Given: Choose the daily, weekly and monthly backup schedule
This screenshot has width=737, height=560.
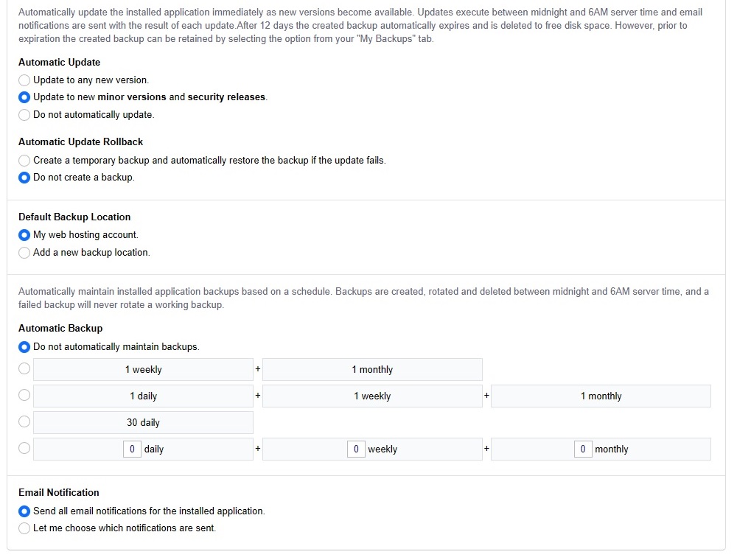Looking at the screenshot, I should tap(24, 395).
